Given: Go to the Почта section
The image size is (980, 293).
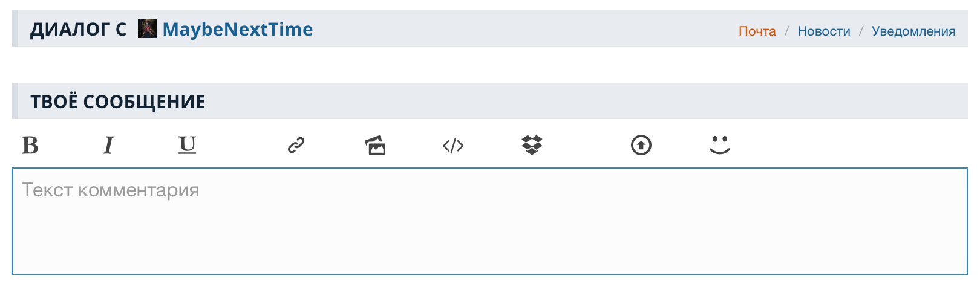Looking at the screenshot, I should 757,31.
